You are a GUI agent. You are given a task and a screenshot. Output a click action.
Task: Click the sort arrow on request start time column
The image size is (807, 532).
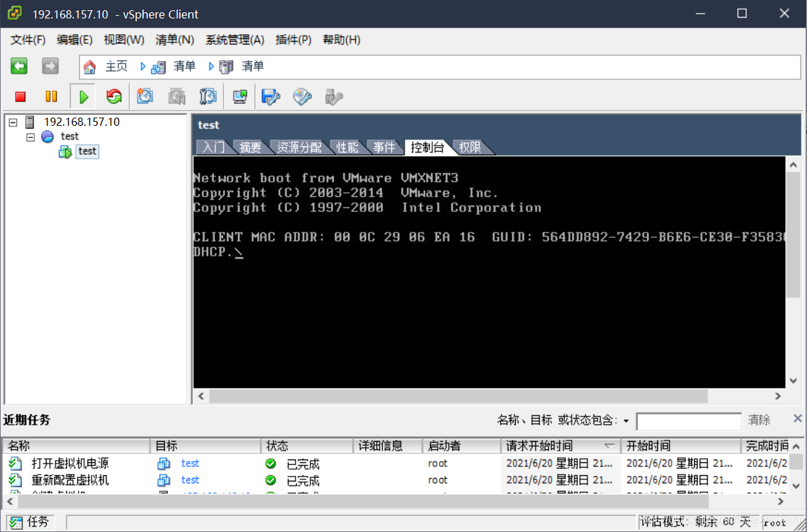click(609, 446)
